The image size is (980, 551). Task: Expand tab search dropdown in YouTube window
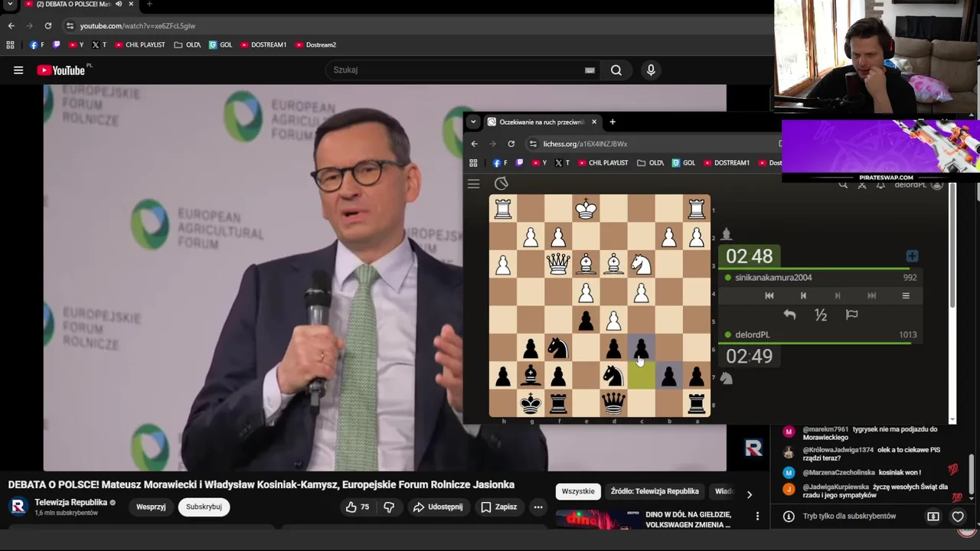point(10,4)
